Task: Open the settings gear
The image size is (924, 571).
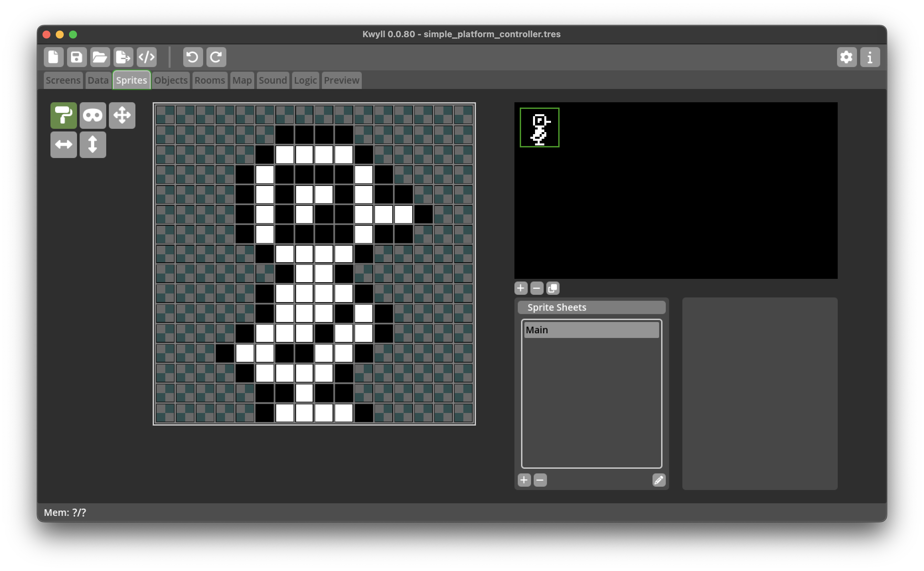Action: [x=846, y=57]
